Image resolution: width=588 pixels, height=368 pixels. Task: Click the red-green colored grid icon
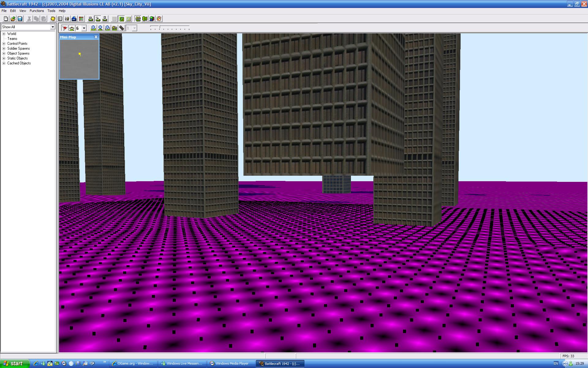pyautogui.click(x=81, y=19)
